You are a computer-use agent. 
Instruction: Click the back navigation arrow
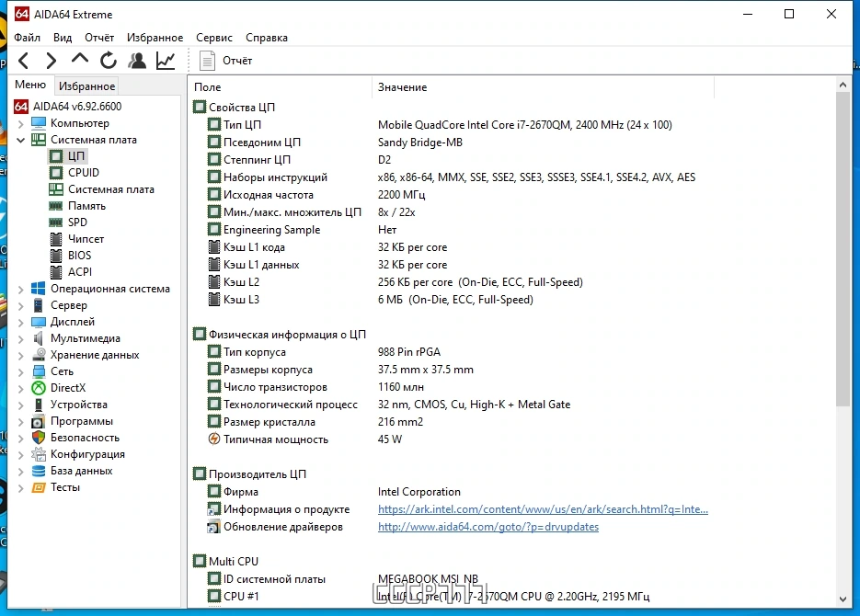[24, 61]
